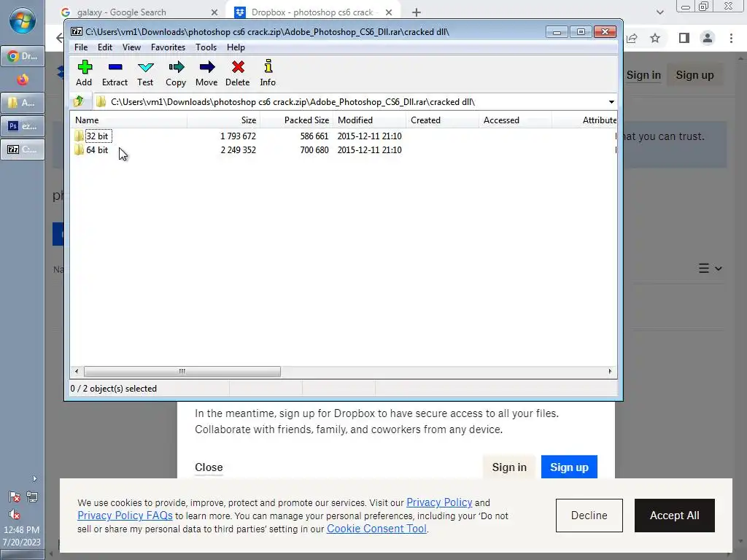
Task: Click the horizontal scrollbar right arrow
Action: tap(610, 371)
